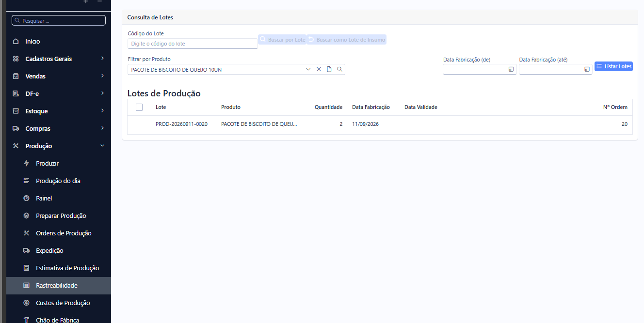This screenshot has height=323, width=644.
Task: Open Produção do dia via its list icon
Action: click(27, 181)
